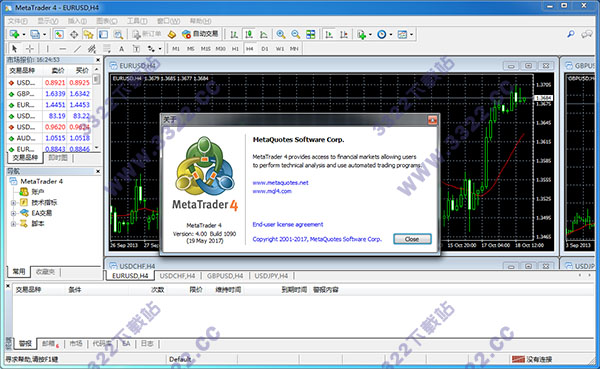Screen dimensions: 600x369
Task: Open the 帮助(H) Help menu
Action: pyautogui.click(x=201, y=21)
